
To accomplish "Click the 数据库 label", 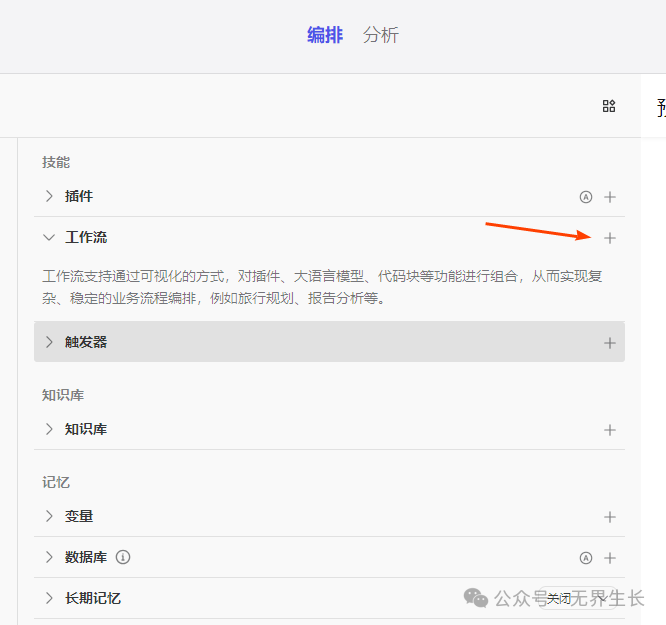I will 86,557.
